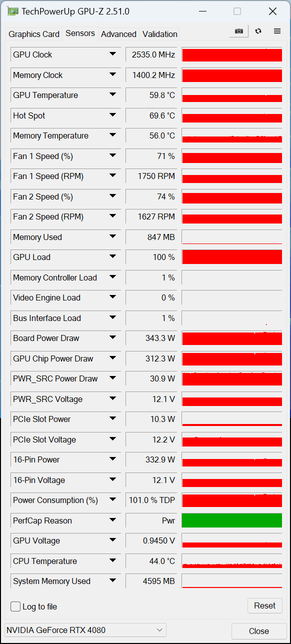Click the GPU Load value field
The height and width of the screenshot is (644, 291).
pyautogui.click(x=151, y=257)
